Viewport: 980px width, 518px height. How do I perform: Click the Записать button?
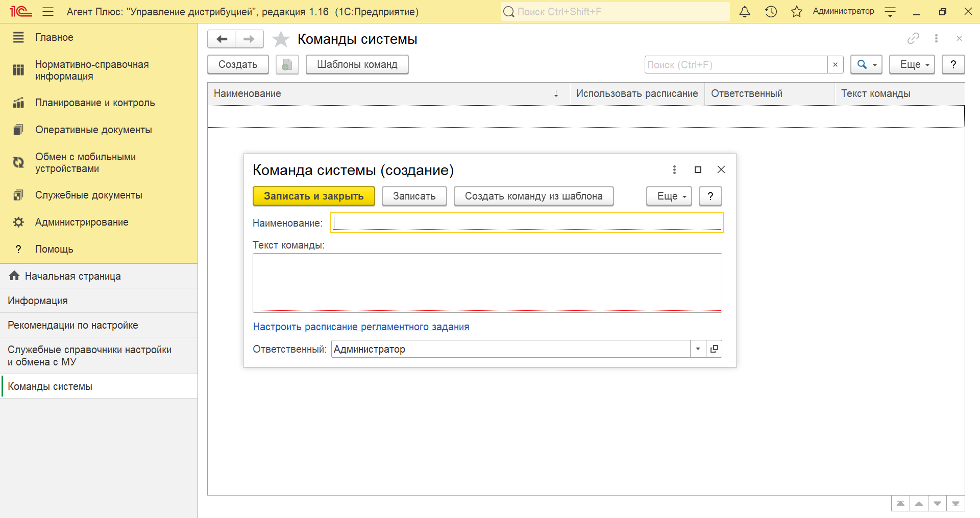(414, 196)
